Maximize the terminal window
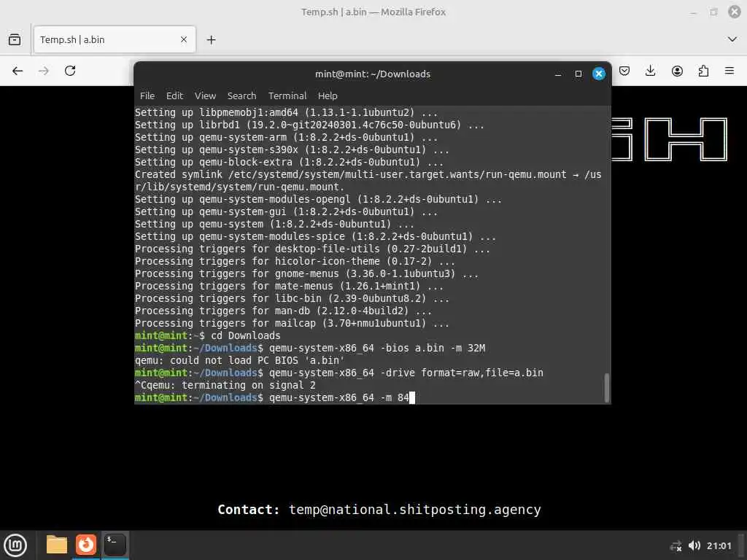 pos(578,74)
